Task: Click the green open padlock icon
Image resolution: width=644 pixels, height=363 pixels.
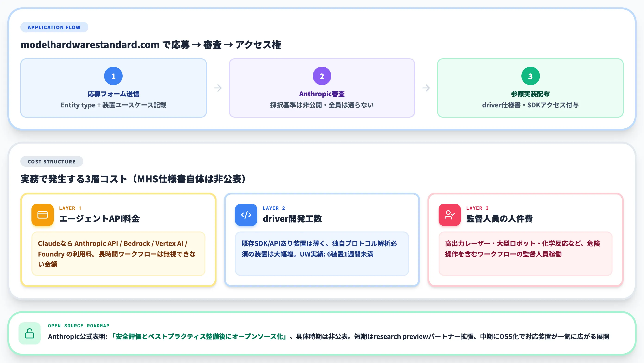Action: (30, 333)
